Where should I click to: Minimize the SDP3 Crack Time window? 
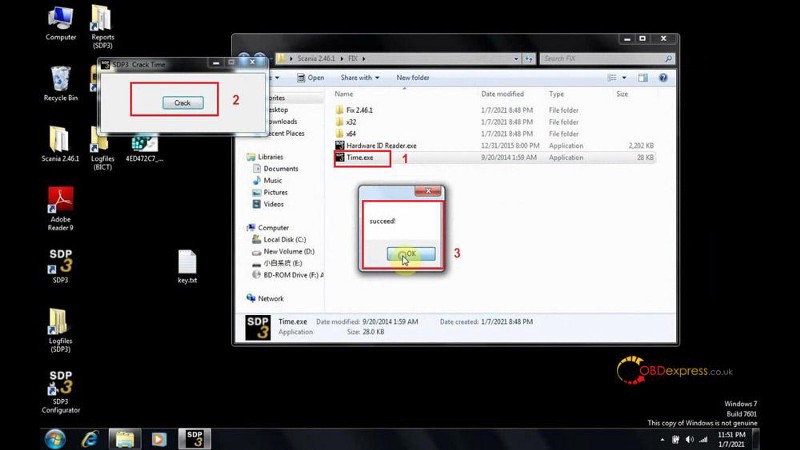coord(216,63)
